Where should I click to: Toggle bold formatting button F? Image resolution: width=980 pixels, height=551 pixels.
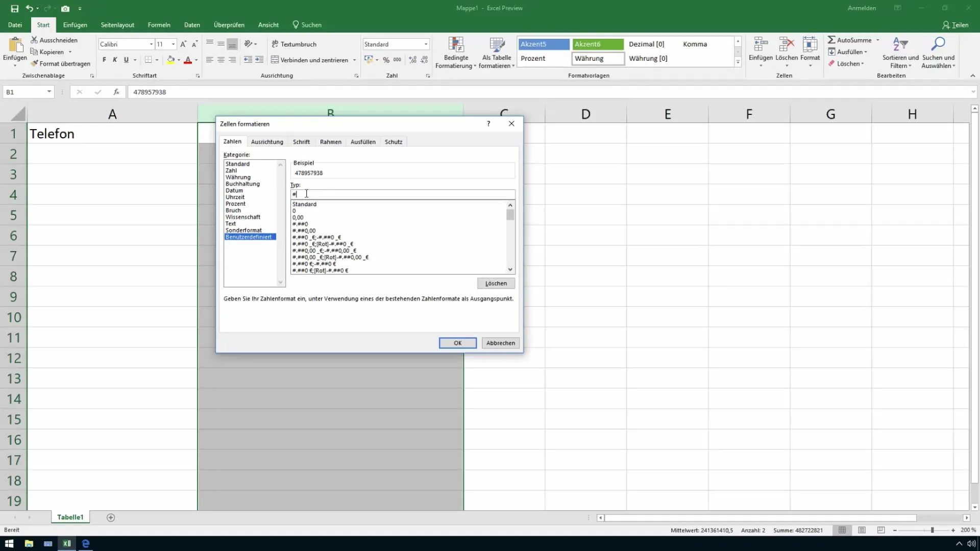click(104, 60)
